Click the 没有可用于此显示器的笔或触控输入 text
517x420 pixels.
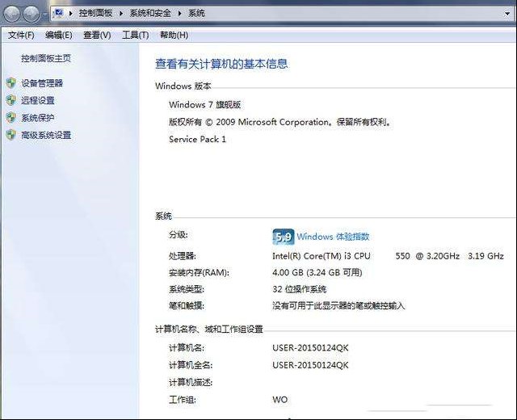338,306
